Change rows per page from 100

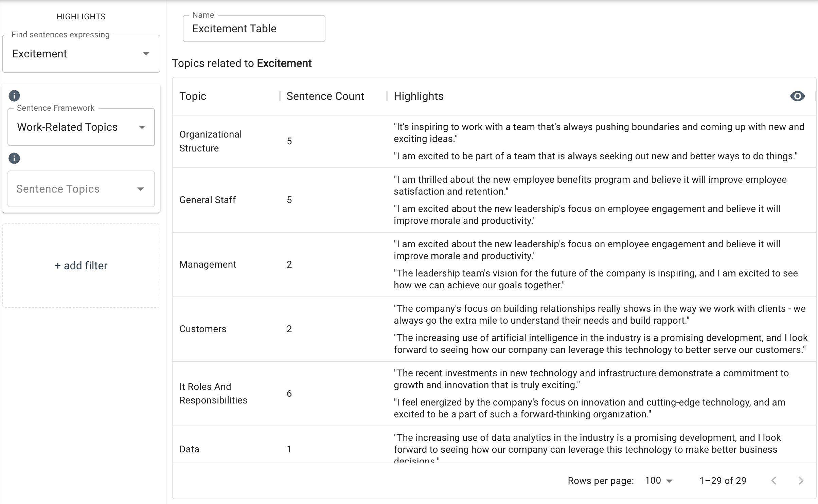(x=659, y=481)
